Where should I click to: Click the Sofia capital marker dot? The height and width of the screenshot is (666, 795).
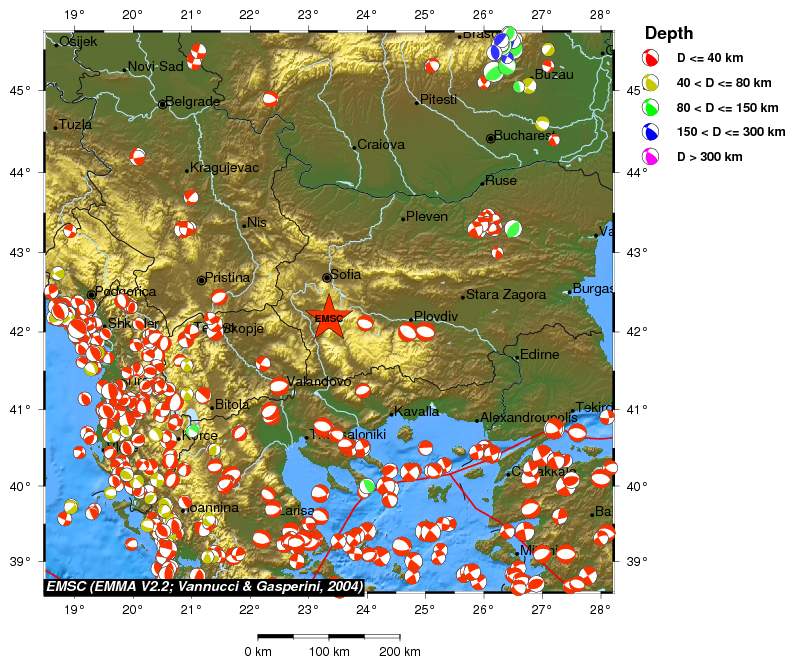pyautogui.click(x=327, y=277)
